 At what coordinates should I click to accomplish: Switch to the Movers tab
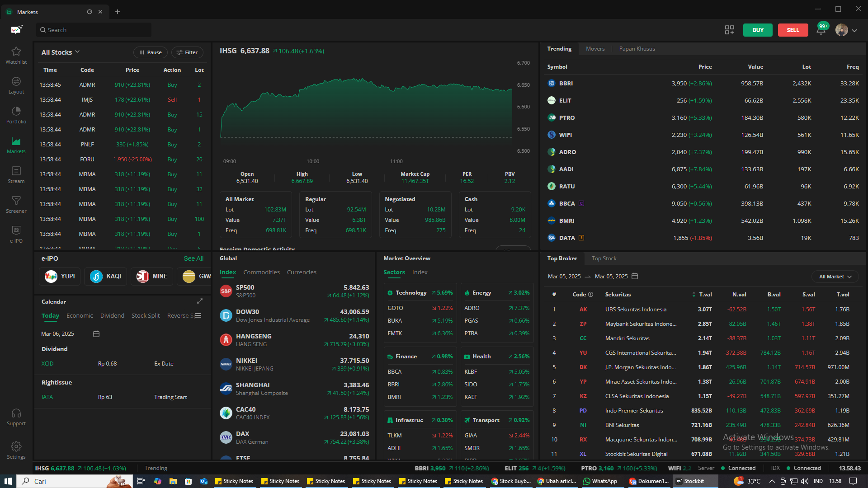click(595, 49)
